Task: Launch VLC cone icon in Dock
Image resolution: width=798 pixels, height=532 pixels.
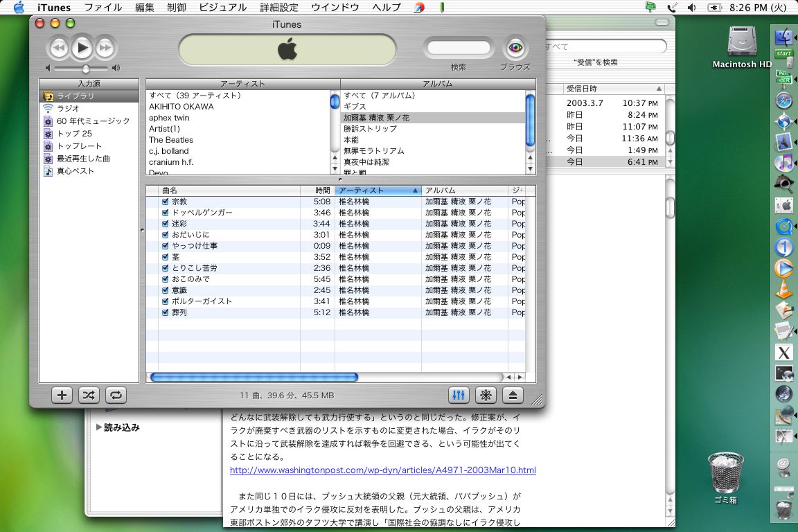Action: click(x=783, y=289)
